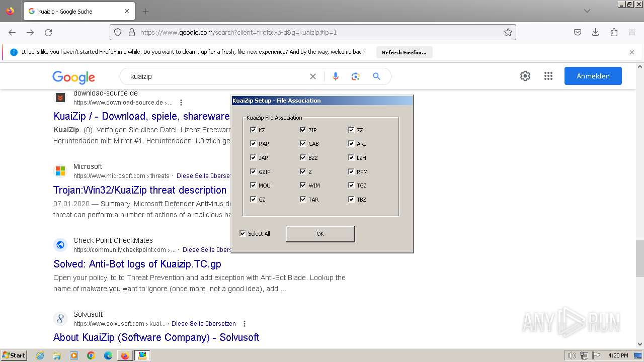Launch Chrome from the taskbar
644x362 pixels.
pos(91,355)
